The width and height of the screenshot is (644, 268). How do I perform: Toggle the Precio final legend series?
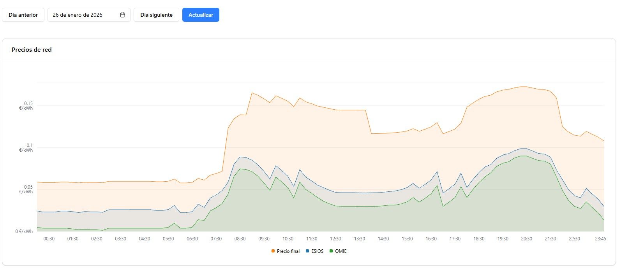point(288,251)
